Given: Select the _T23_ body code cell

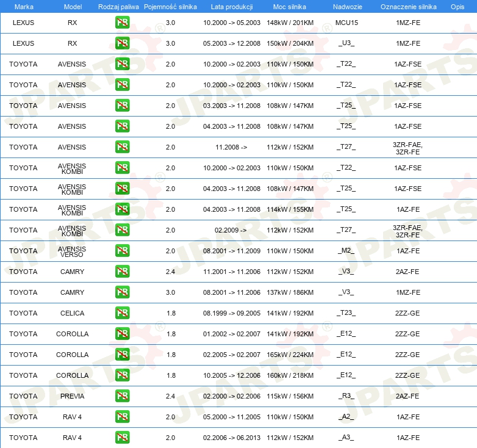Looking at the screenshot, I should (x=346, y=313).
